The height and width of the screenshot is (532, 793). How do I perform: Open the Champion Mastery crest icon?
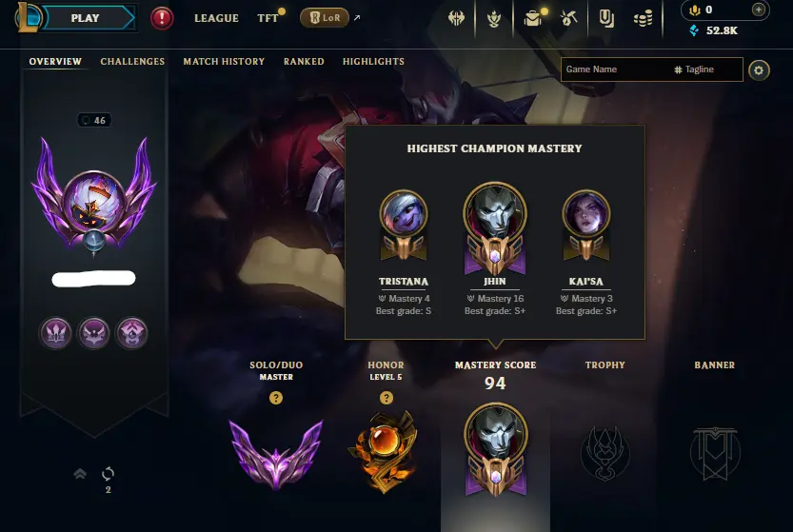click(494, 19)
